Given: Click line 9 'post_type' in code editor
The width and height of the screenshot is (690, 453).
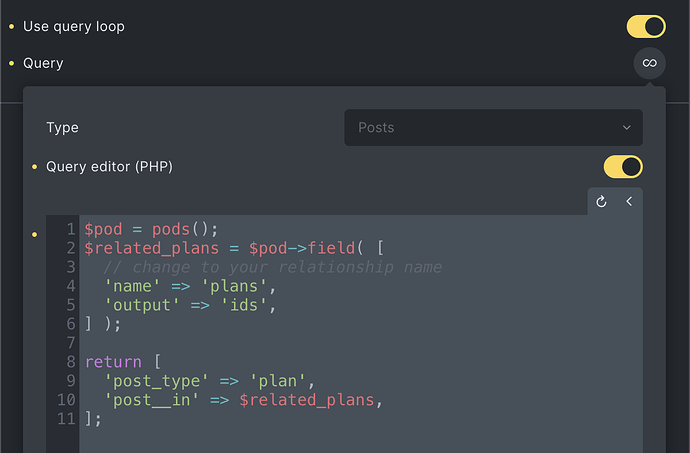Looking at the screenshot, I should pos(156,381).
